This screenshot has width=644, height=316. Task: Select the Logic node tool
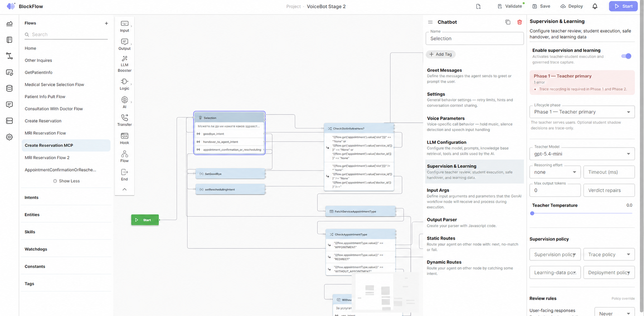point(124,84)
